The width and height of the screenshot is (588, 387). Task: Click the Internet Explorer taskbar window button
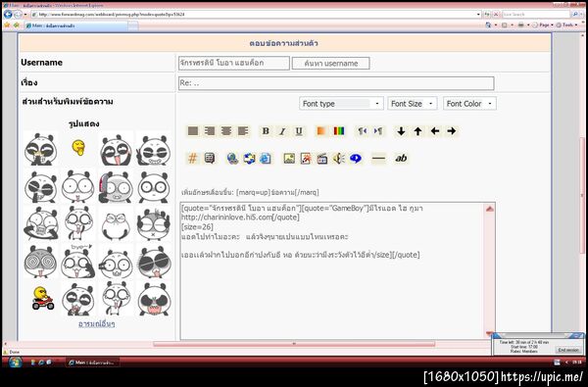pos(93,363)
